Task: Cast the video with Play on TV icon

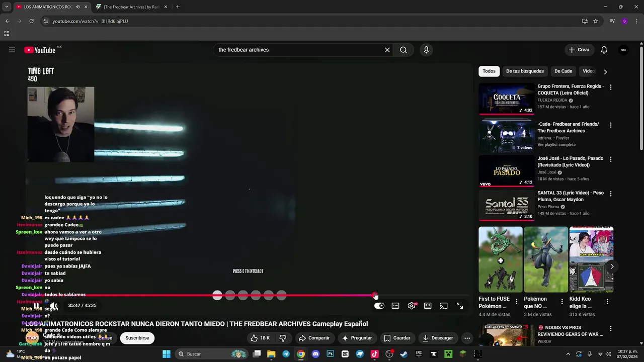Action: pos(444,306)
